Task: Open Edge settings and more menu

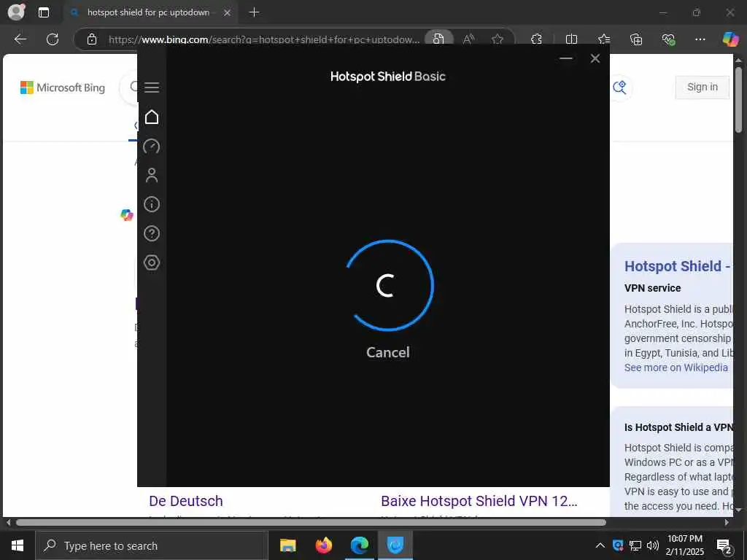Action: 700,39
